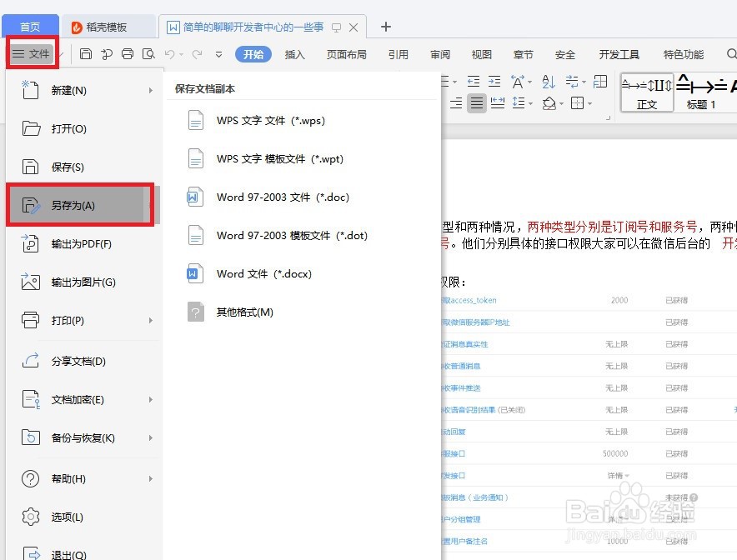Click 新建(N) in the file menu
This screenshot has width=737, height=560.
84,90
